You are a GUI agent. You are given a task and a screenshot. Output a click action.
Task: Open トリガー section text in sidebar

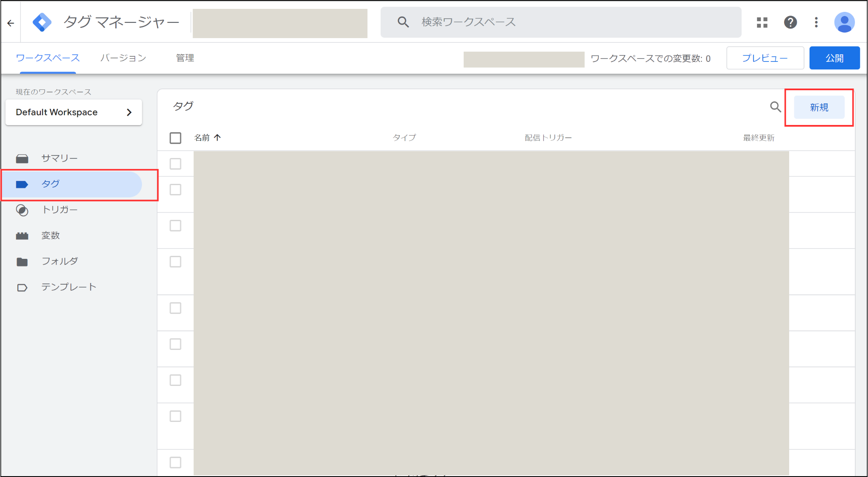click(59, 210)
